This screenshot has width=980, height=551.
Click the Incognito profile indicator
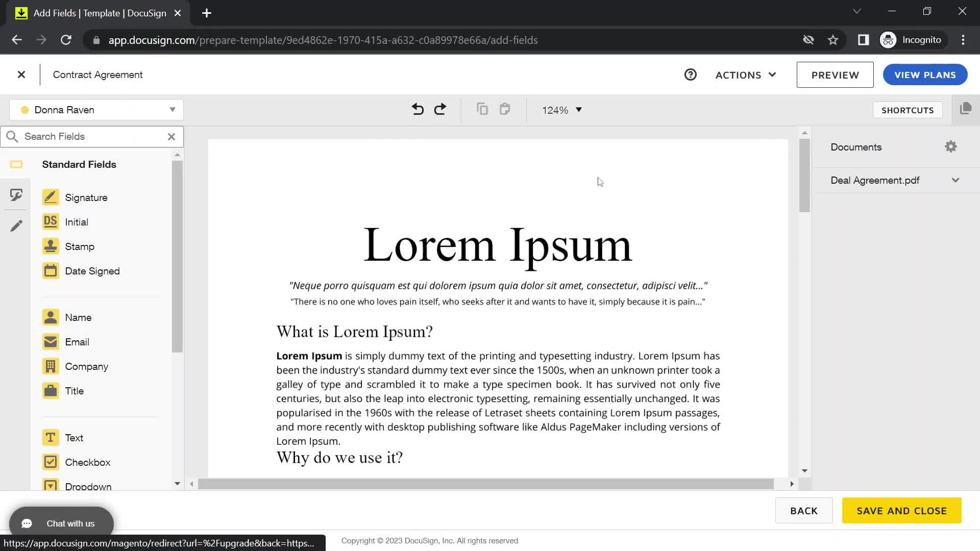pyautogui.click(x=913, y=40)
